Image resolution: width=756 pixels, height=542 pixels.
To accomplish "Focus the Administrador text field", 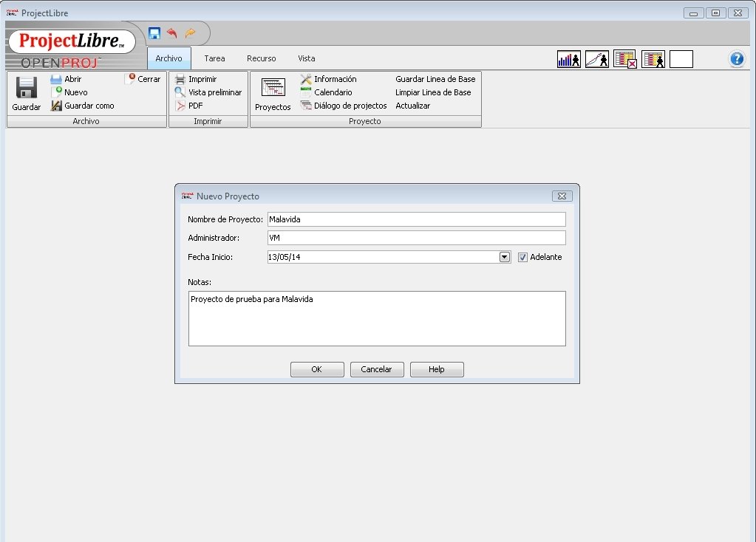I will click(x=417, y=238).
